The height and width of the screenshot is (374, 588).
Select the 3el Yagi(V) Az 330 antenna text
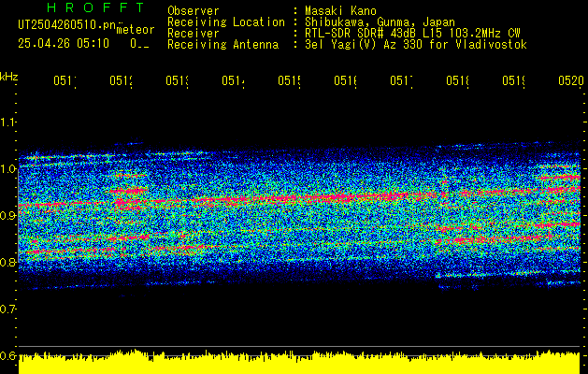[416, 45]
